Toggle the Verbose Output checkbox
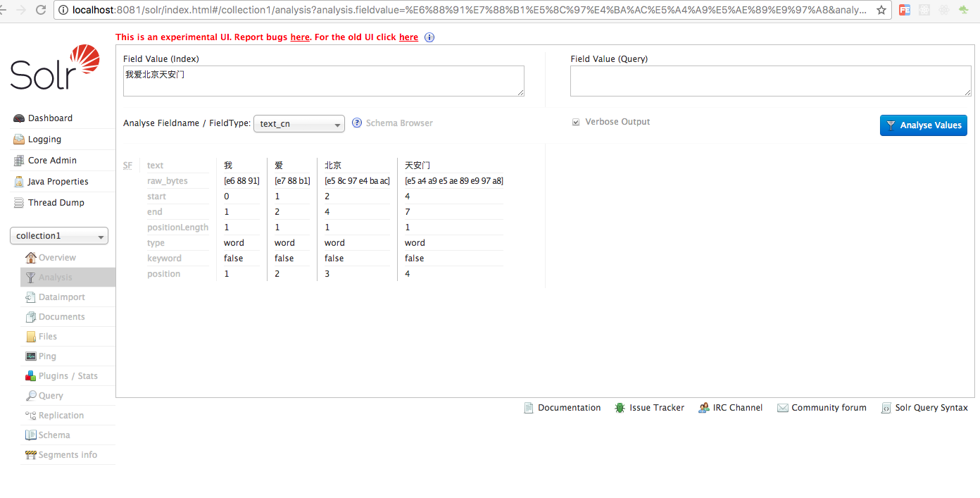 coord(576,123)
